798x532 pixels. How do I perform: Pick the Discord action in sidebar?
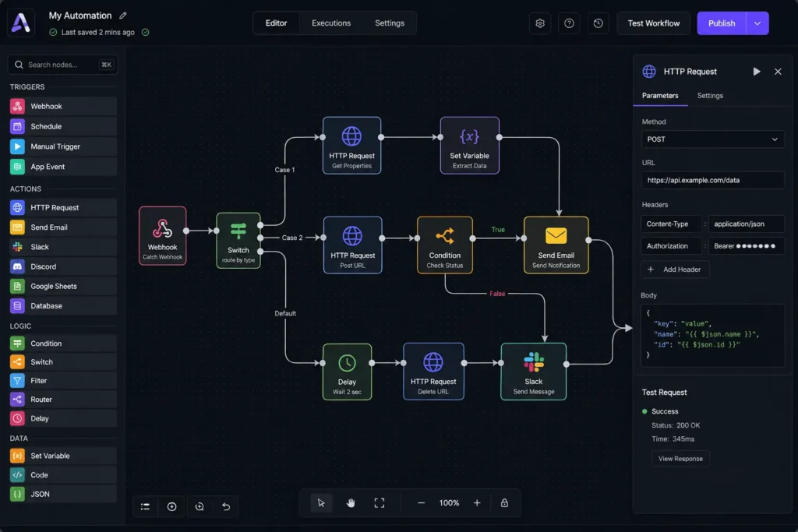(63, 266)
